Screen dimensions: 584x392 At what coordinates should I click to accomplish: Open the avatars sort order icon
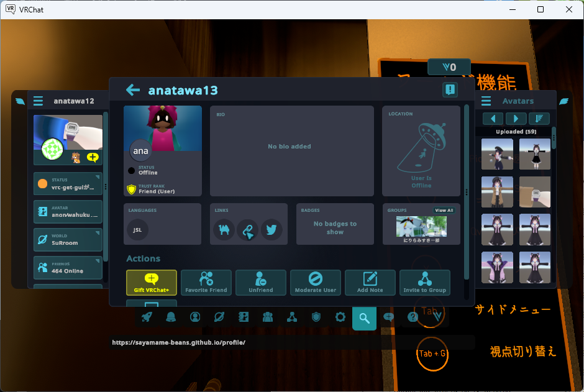click(539, 119)
